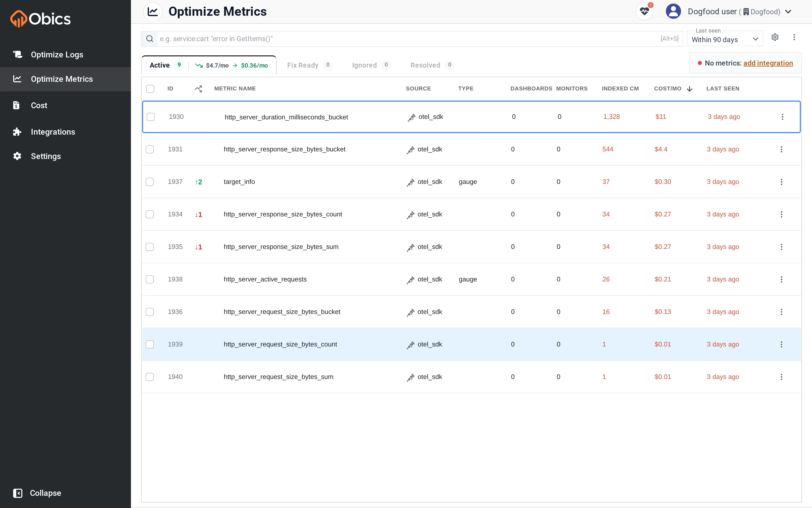
Task: Open row menu for http_server_duration_milliseconds_bucket
Action: click(783, 117)
